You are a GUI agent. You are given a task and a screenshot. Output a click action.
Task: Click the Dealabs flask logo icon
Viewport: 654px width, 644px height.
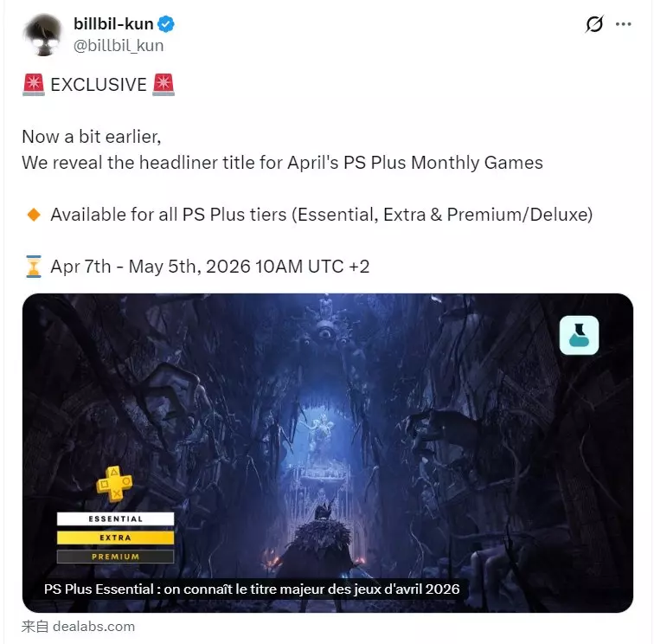pos(579,335)
